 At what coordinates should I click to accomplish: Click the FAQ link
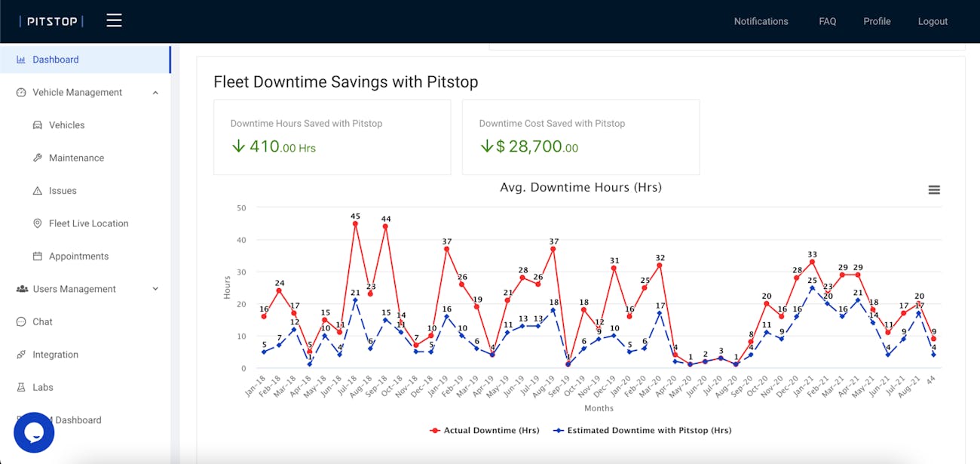coord(827,21)
